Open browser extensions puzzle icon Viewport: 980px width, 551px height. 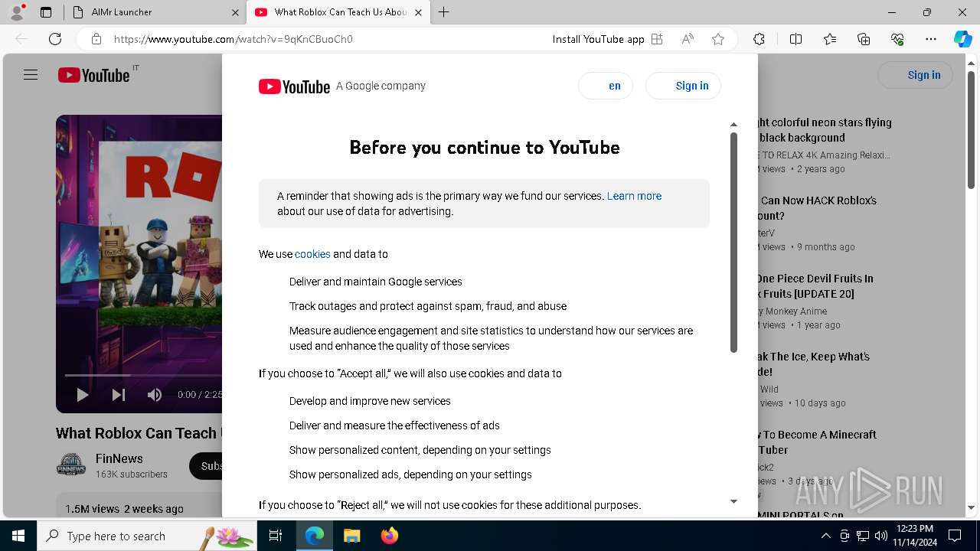pos(759,39)
